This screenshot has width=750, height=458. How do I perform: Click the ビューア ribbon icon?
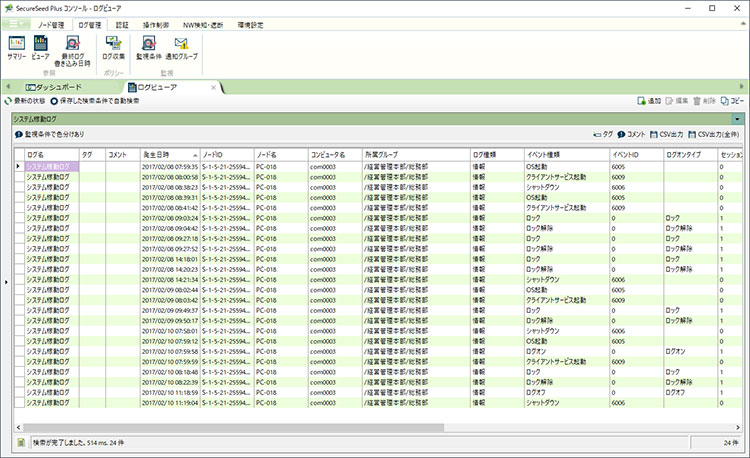tap(41, 48)
